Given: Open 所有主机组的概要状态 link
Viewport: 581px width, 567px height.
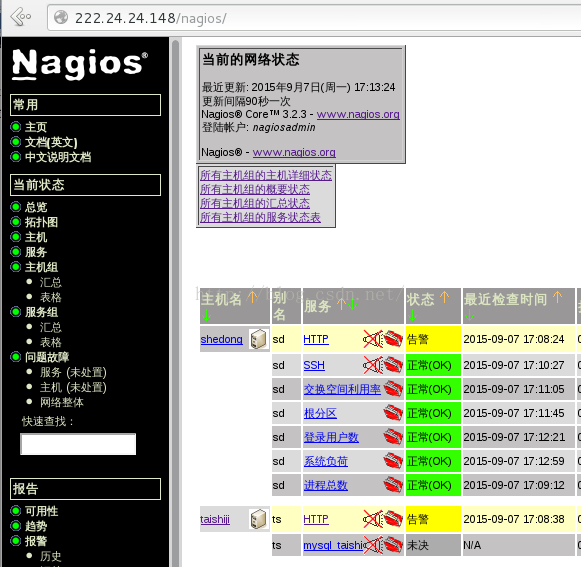Looking at the screenshot, I should 255,189.
